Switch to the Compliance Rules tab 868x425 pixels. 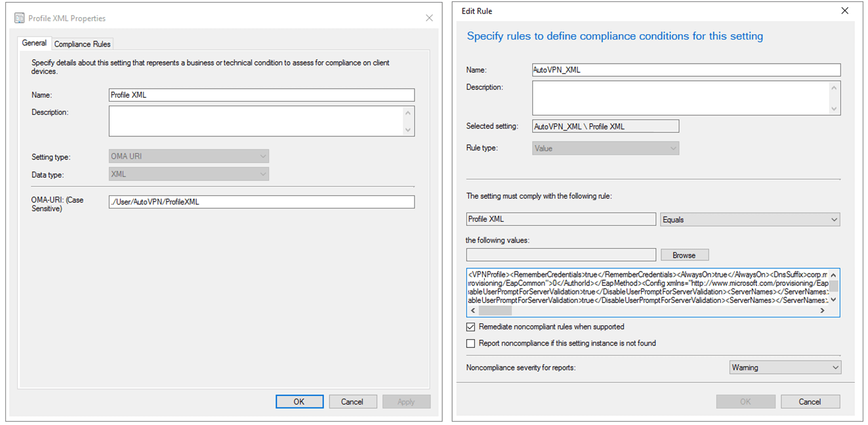(x=82, y=43)
